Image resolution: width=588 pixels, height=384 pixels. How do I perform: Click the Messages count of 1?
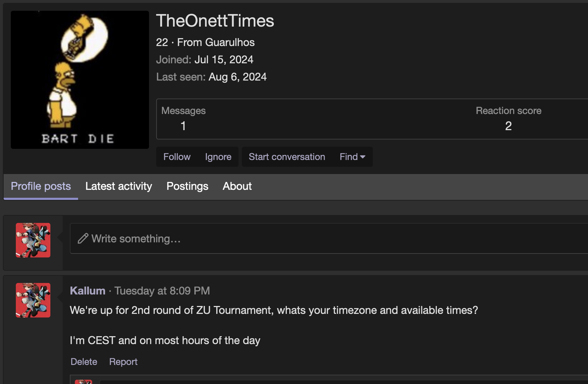183,126
